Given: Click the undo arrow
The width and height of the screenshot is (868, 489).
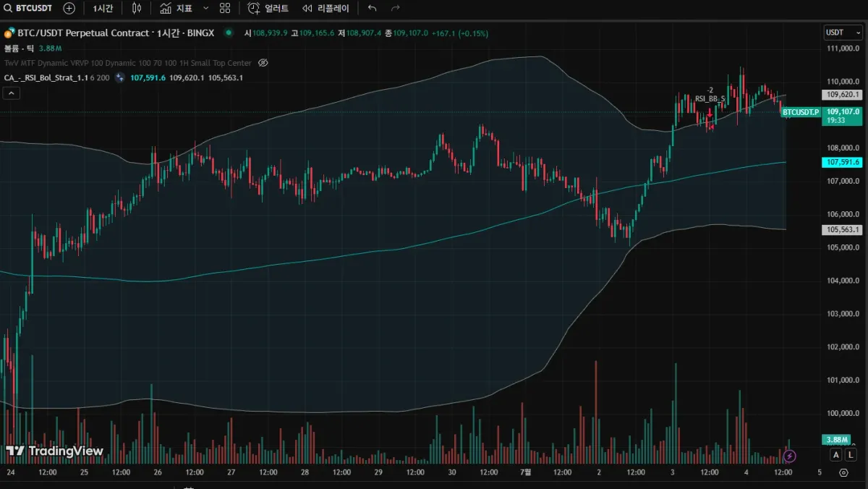Looking at the screenshot, I should click(373, 9).
